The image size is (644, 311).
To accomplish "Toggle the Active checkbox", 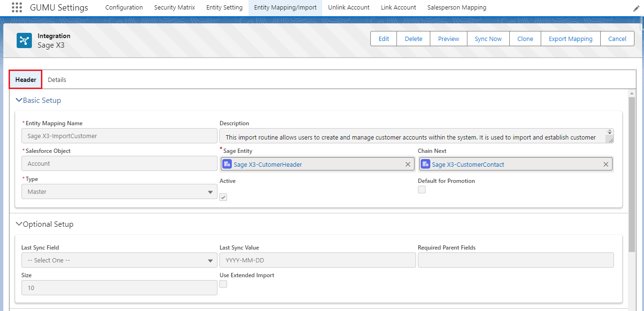I will 223,197.
